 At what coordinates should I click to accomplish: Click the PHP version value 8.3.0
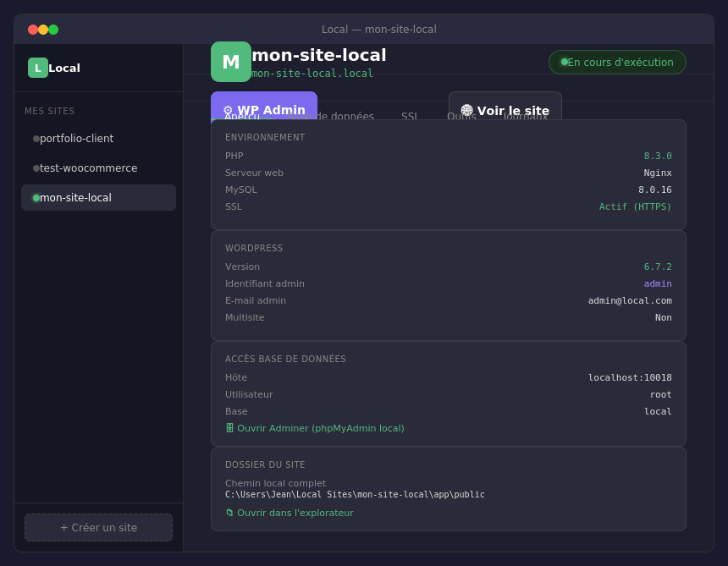coord(658,156)
